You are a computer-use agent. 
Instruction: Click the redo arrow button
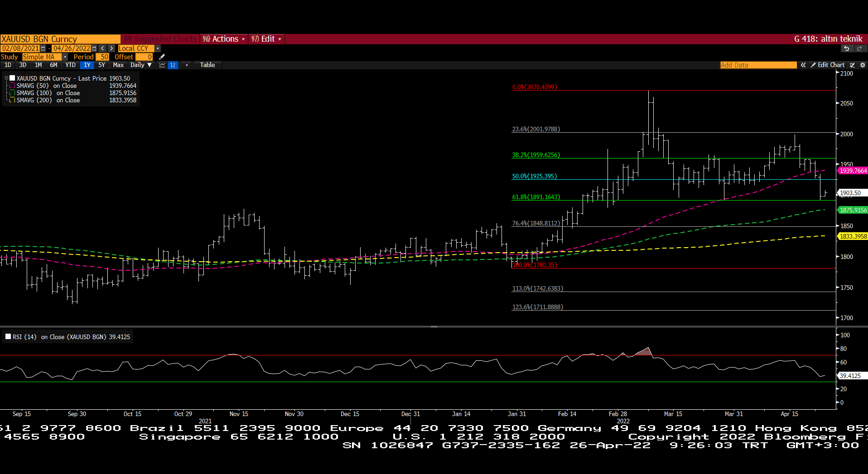coord(859,48)
